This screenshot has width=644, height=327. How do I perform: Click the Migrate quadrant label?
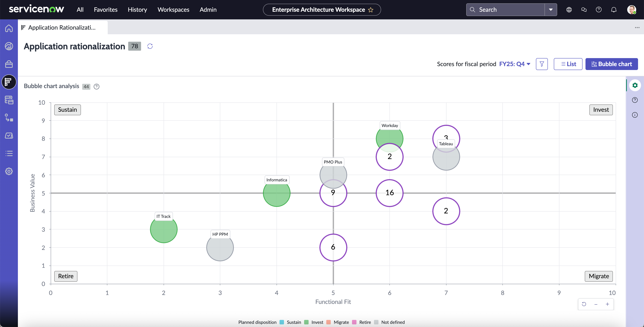pos(599,276)
